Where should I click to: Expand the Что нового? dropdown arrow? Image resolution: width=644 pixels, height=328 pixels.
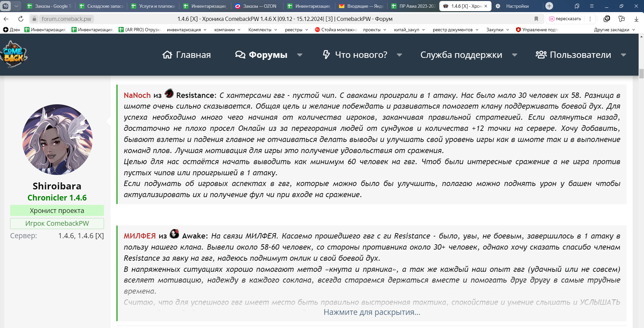(399, 55)
